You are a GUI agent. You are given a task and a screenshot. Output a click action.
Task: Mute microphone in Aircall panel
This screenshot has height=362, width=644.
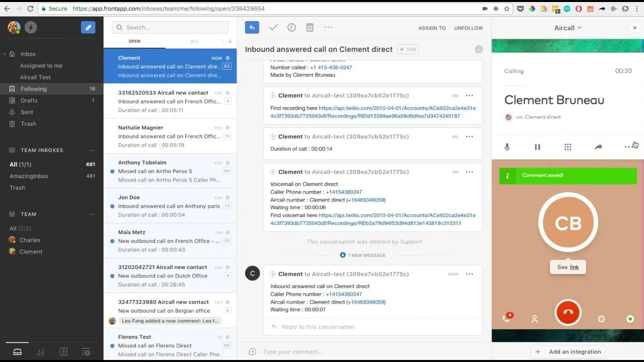pos(507,147)
